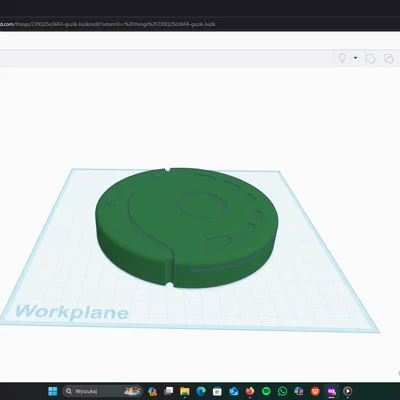
Task: Open the Windows Start menu
Action: [53, 391]
